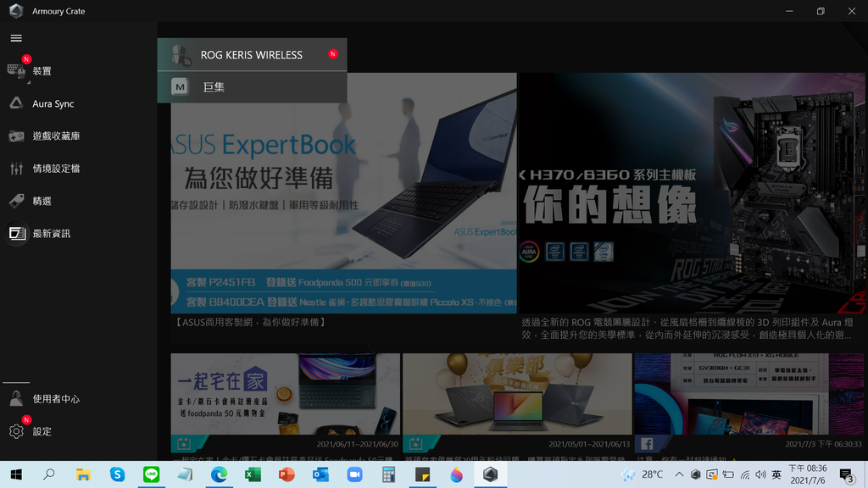Viewport: 868px width, 488px height.
Task: Open the Wi-Fi network tray icon
Action: (x=745, y=474)
